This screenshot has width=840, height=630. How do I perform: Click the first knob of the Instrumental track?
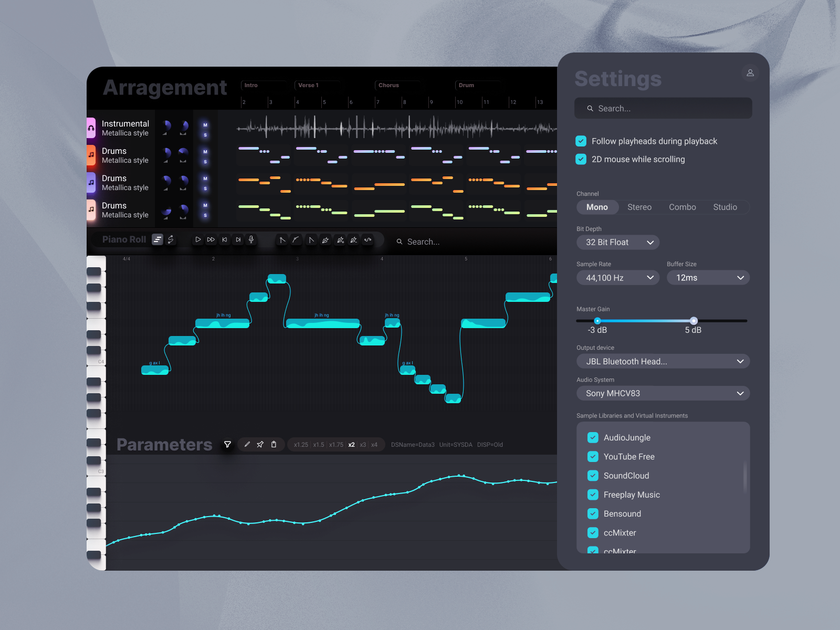[166, 125]
